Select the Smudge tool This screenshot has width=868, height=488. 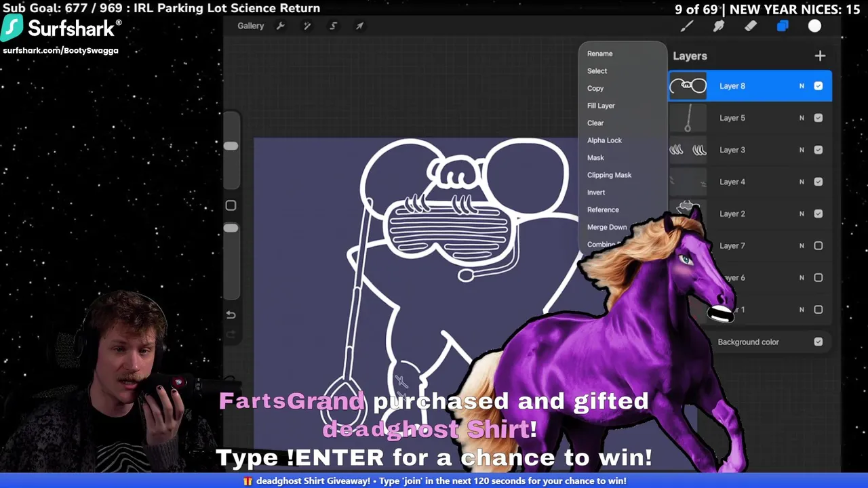click(x=719, y=26)
